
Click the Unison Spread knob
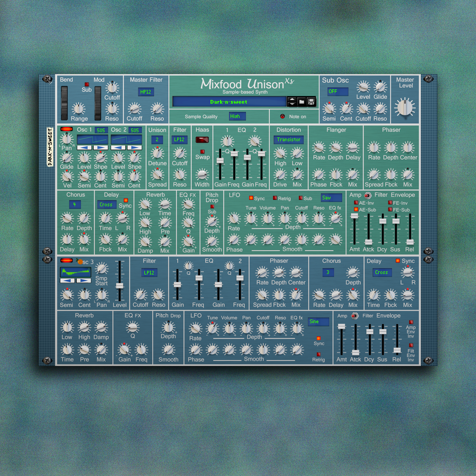coord(157,175)
